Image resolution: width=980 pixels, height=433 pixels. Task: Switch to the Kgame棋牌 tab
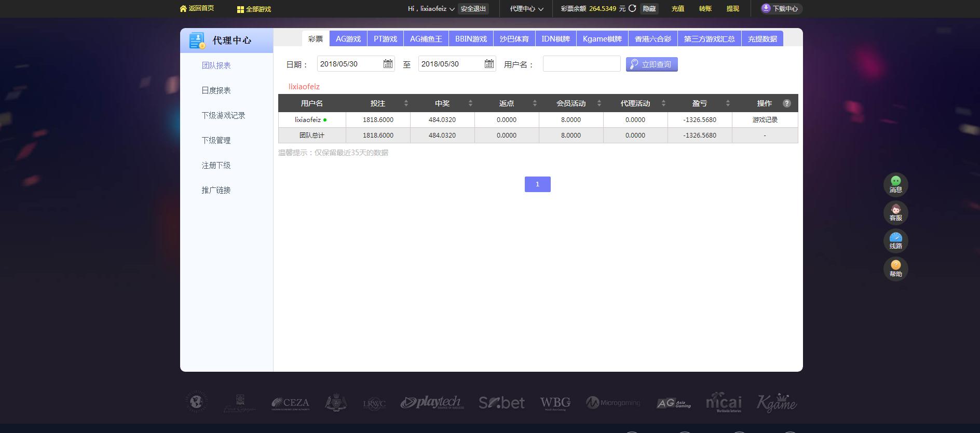(602, 39)
